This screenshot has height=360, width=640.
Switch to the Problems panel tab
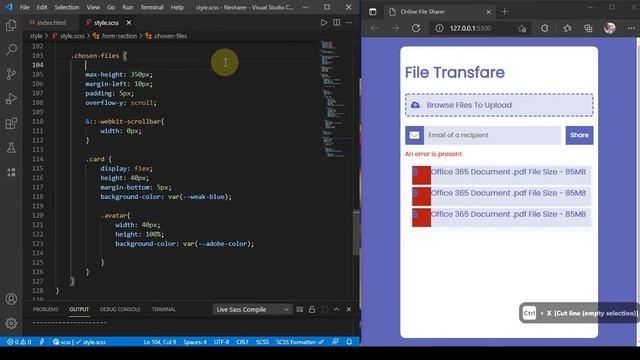45,309
